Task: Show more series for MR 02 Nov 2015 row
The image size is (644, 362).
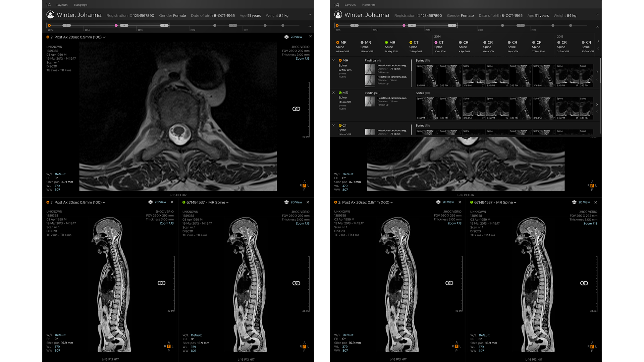Action: click(x=597, y=72)
